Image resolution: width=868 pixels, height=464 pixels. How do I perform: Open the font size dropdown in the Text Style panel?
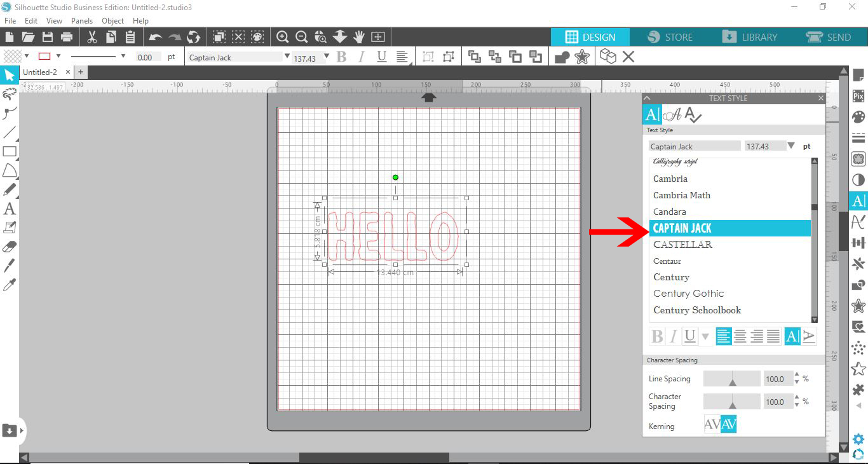791,146
